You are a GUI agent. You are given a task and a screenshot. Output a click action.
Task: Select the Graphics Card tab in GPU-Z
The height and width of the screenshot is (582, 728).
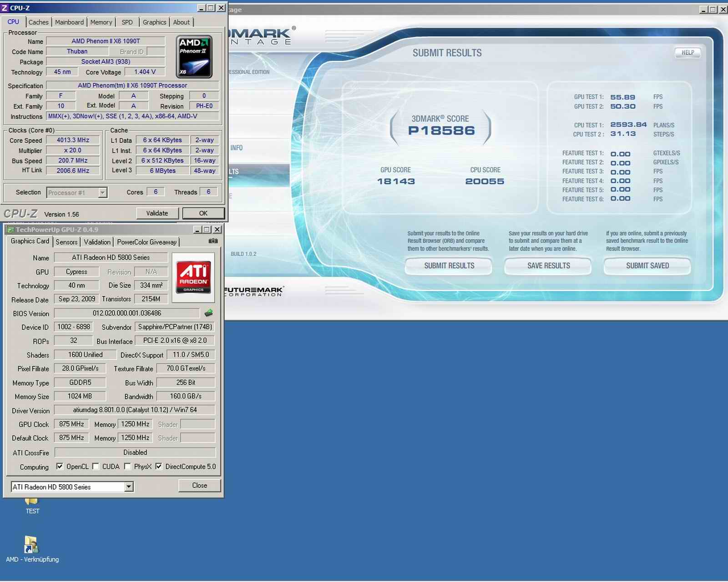tap(30, 241)
